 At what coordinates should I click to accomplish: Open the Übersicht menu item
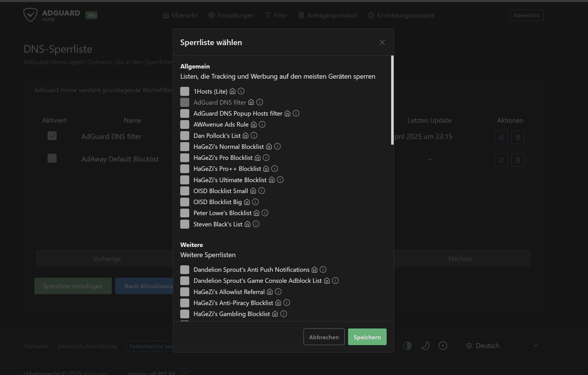[x=180, y=15]
